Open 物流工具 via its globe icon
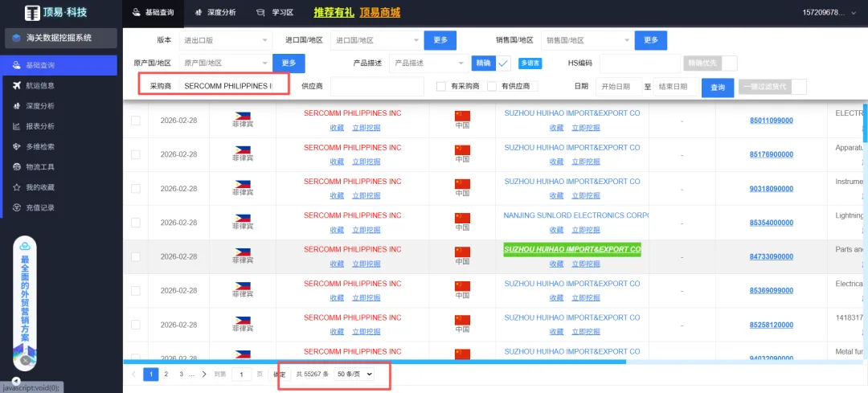The width and height of the screenshot is (868, 393). pyautogui.click(x=17, y=167)
